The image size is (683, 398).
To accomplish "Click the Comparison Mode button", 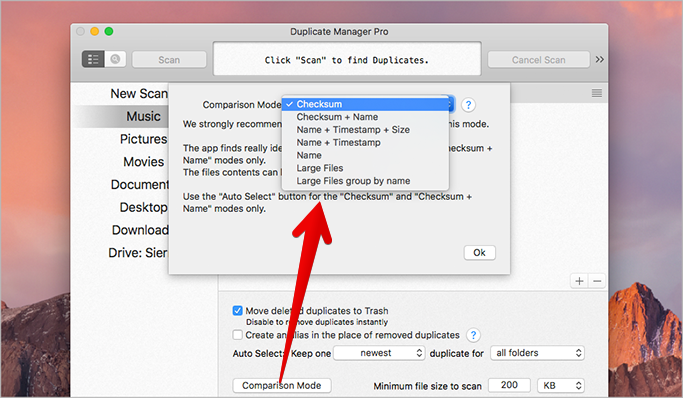I will click(x=281, y=385).
